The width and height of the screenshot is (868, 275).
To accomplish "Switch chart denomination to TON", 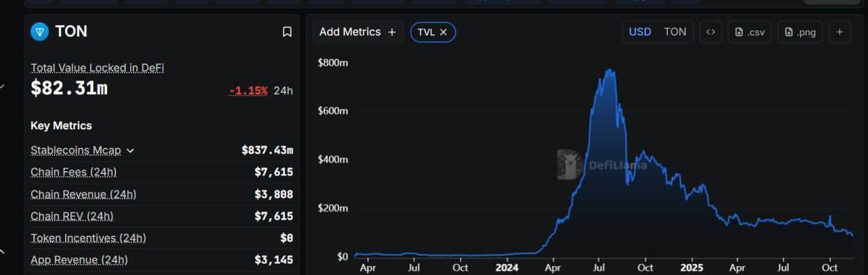I will [675, 32].
